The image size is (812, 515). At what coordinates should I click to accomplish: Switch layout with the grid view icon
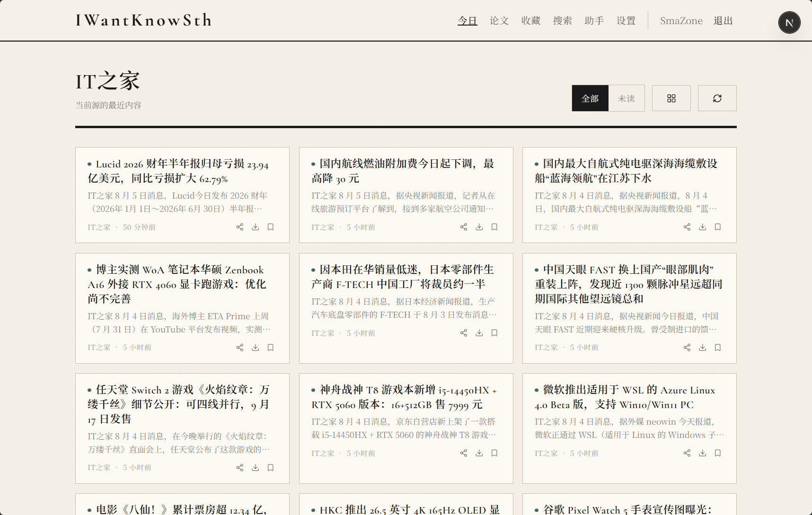click(671, 98)
